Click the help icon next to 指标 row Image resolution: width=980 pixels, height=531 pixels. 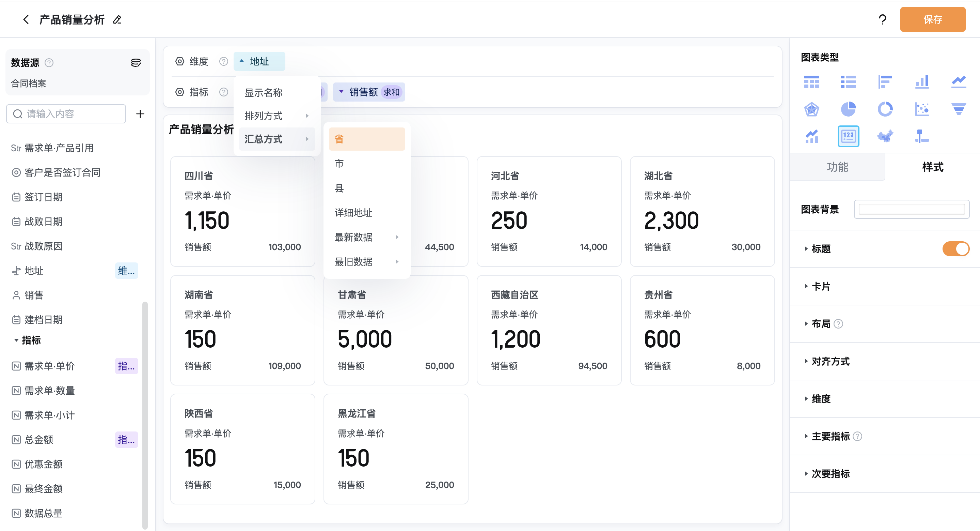pyautogui.click(x=223, y=92)
